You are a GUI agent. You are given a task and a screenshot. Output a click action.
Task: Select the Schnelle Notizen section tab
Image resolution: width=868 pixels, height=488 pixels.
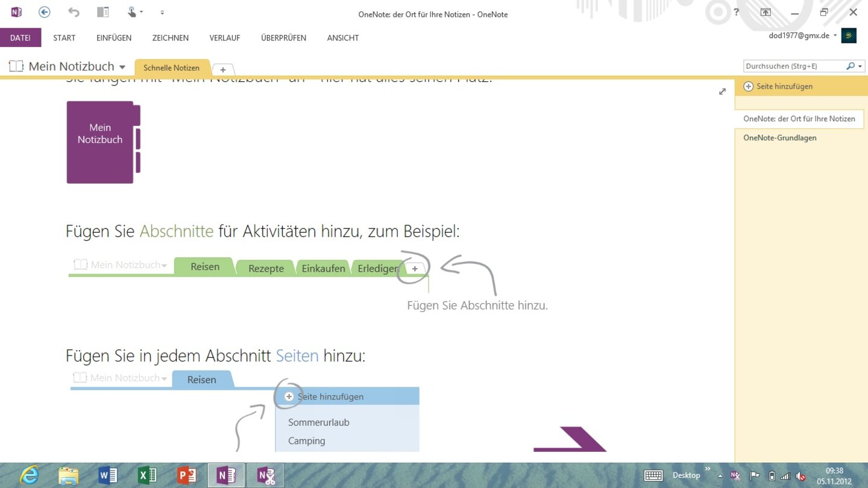point(172,67)
